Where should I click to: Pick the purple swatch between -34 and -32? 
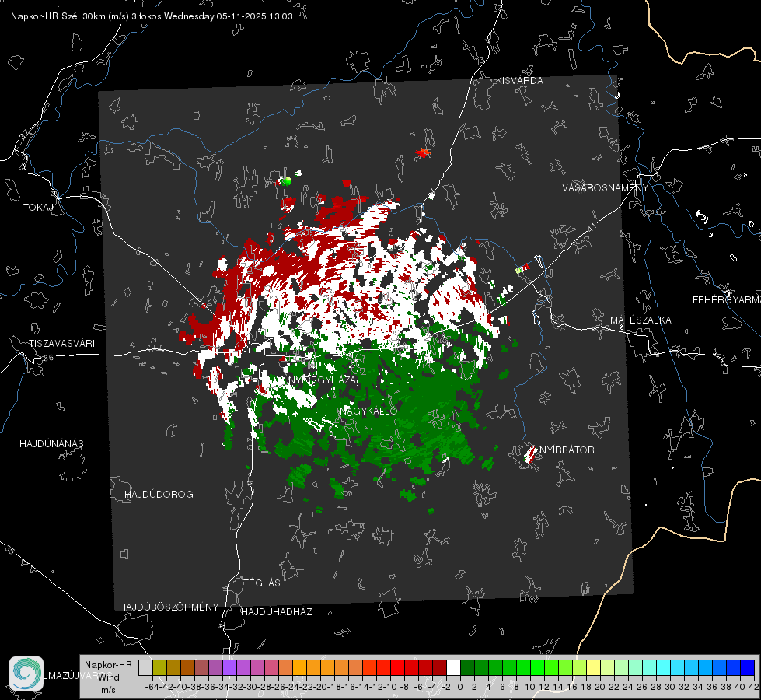pos(229,668)
